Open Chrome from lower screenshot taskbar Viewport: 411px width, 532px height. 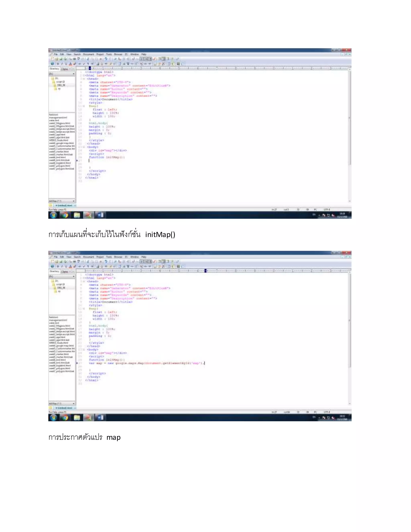pyautogui.click(x=65, y=418)
